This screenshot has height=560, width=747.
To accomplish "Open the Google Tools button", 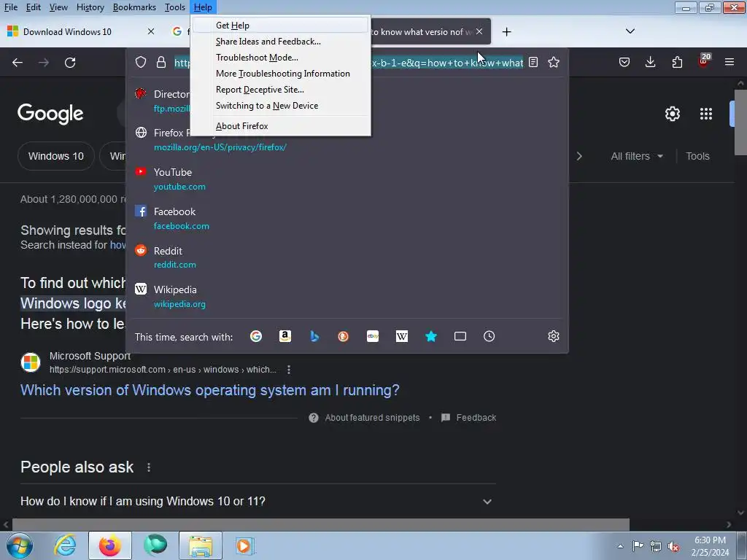I will click(x=697, y=156).
